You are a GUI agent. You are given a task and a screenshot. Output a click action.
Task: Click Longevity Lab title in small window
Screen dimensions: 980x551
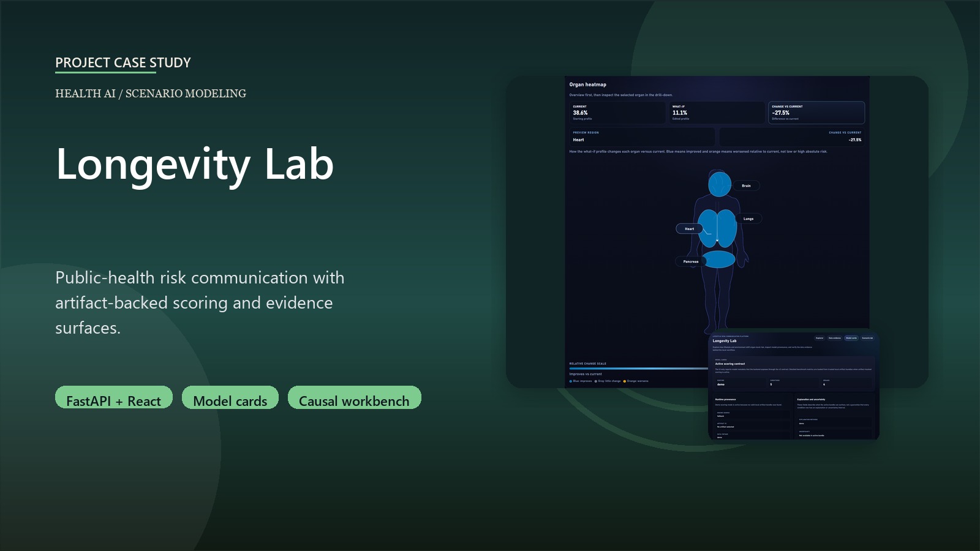coord(725,341)
